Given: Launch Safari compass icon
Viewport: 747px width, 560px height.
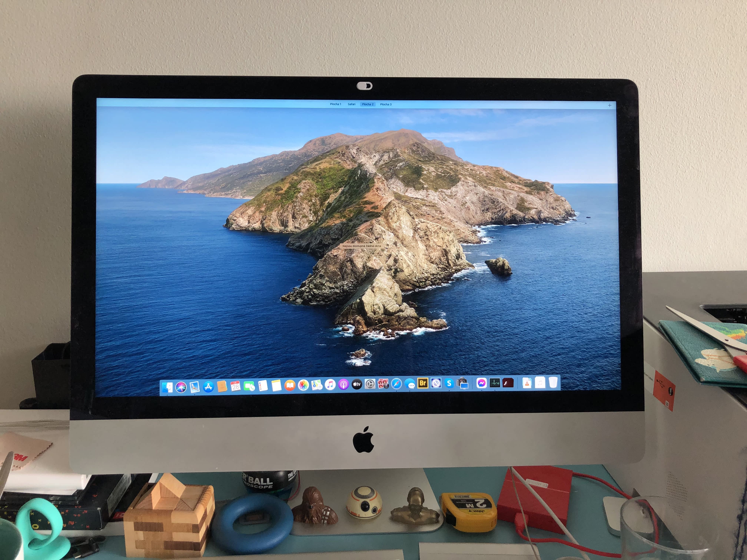Looking at the screenshot, I should (x=396, y=384).
